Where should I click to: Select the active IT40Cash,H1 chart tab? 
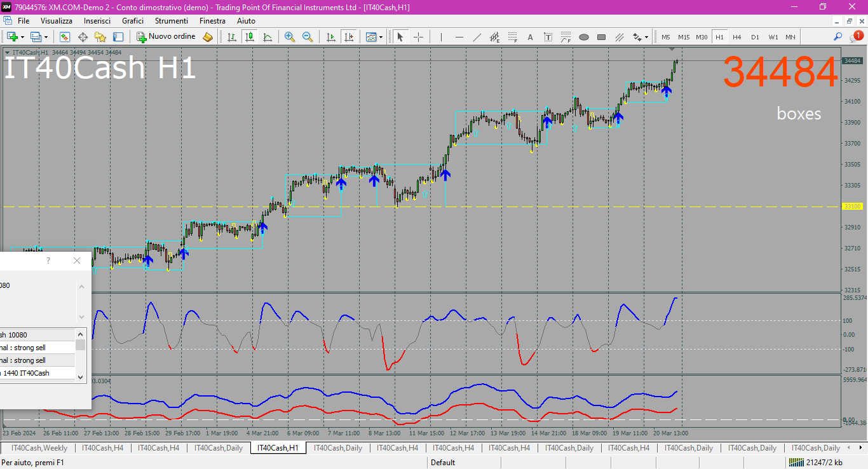click(278, 448)
